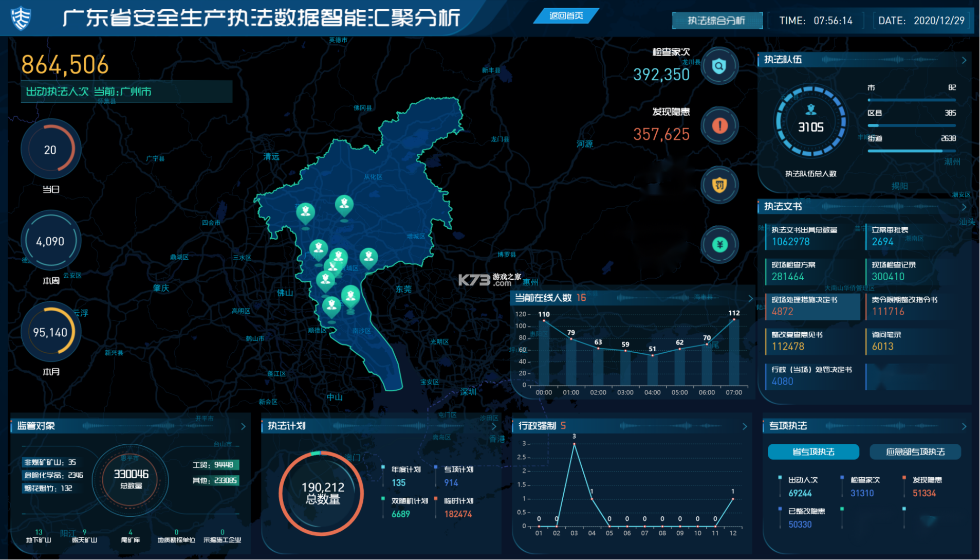Expand the 执法计划 panel arrow

(x=494, y=426)
